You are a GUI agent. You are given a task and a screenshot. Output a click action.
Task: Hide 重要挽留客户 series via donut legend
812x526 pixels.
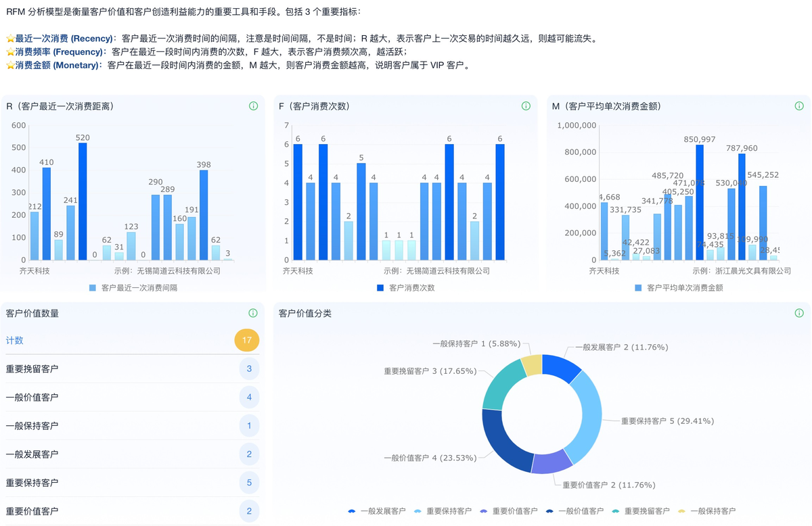(640, 511)
